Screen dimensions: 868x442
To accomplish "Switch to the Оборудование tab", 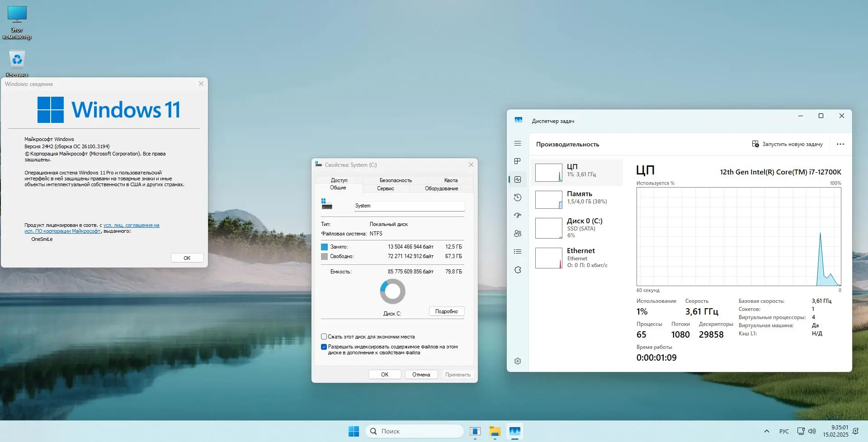I will [x=441, y=188].
